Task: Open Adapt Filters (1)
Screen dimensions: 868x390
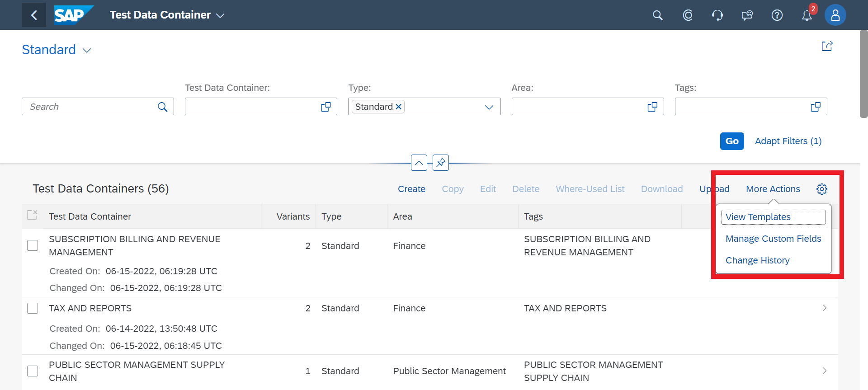Action: pyautogui.click(x=788, y=141)
